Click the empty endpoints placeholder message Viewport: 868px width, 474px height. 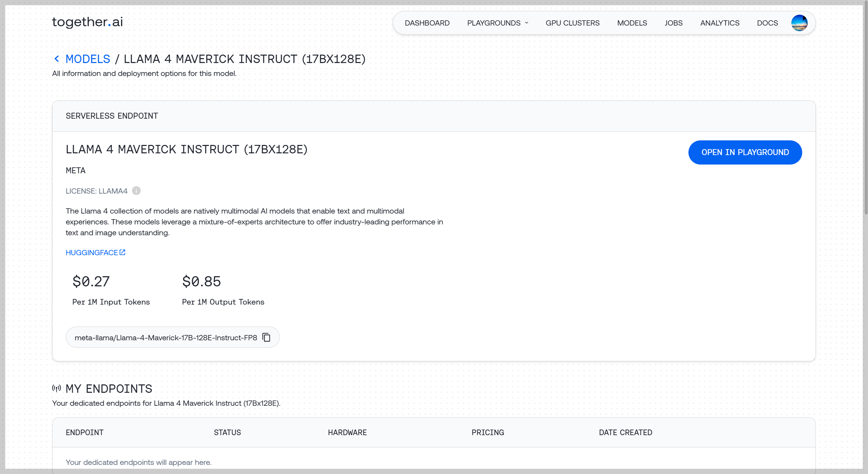[x=139, y=462]
